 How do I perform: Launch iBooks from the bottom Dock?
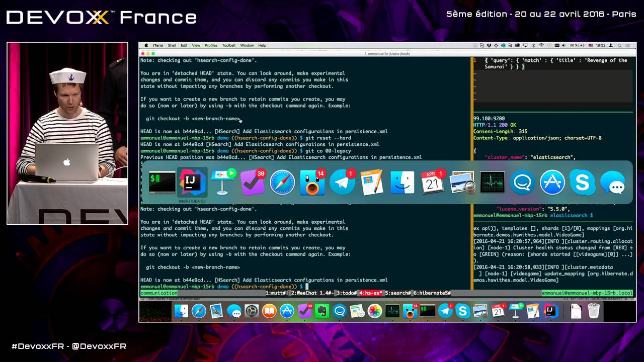pos(269,311)
